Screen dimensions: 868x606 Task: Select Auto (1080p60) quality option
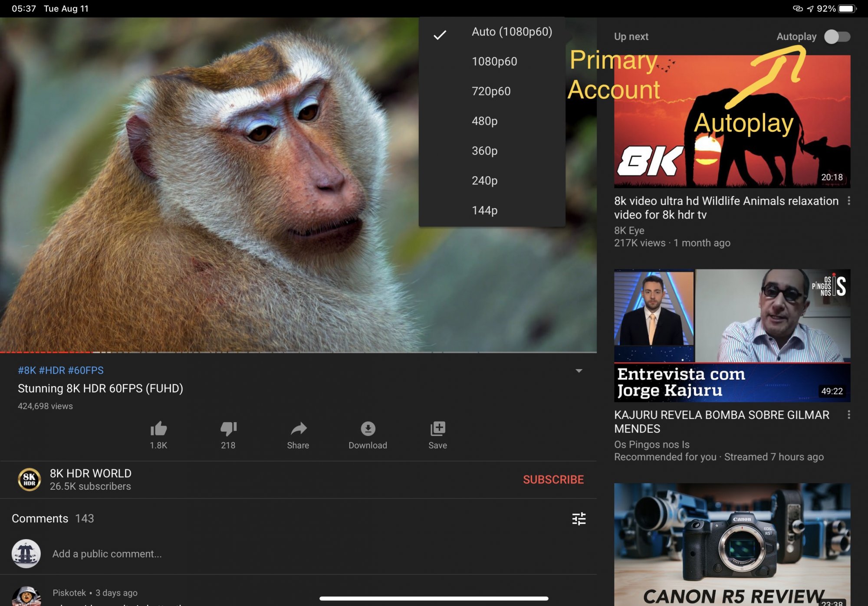(511, 32)
